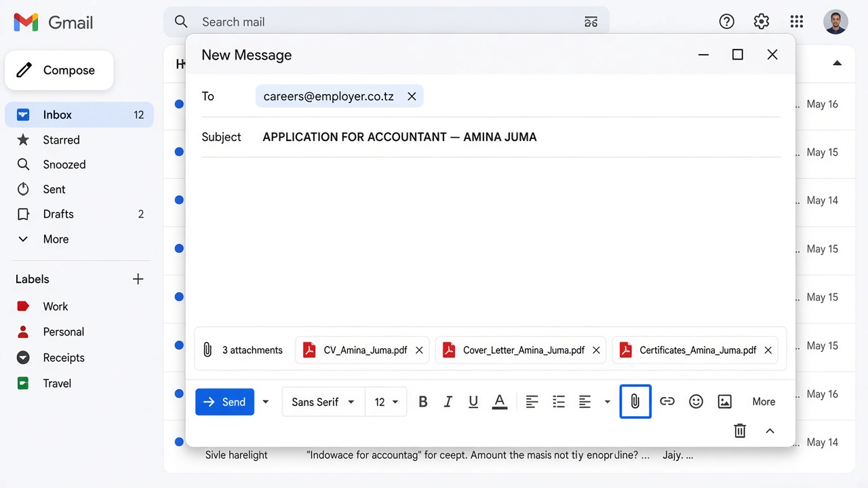Show search options filter icon
868x488 pixels.
click(x=591, y=22)
